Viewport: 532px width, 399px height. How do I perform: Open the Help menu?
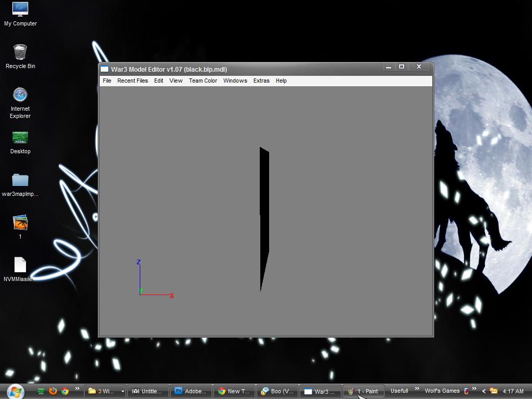[281, 81]
